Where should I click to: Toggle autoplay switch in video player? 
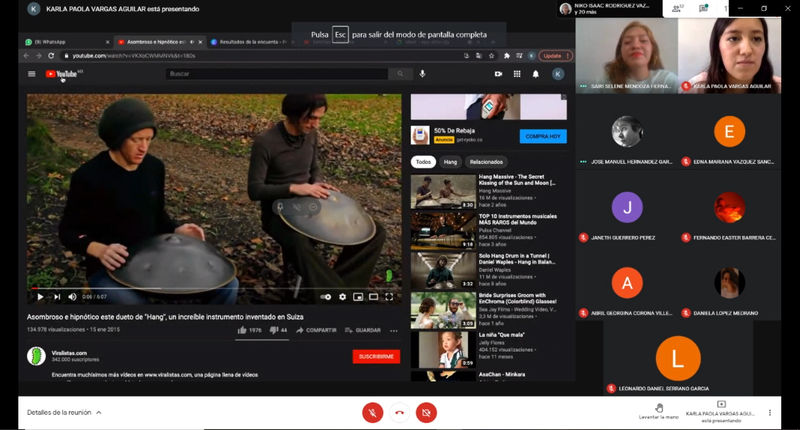coord(326,297)
